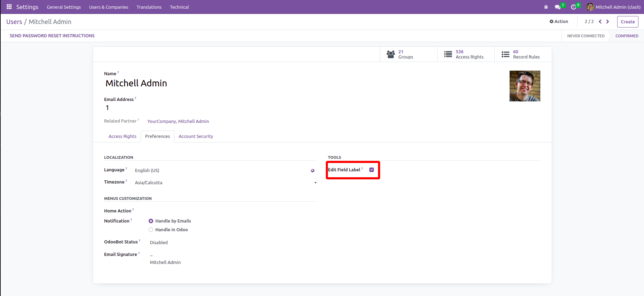Open the apps grid menu icon
The height and width of the screenshot is (296, 644).
pos(9,7)
